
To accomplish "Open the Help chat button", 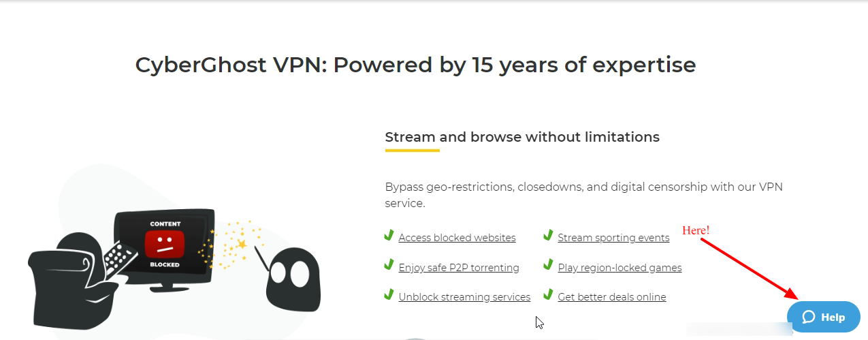I will 823,318.
